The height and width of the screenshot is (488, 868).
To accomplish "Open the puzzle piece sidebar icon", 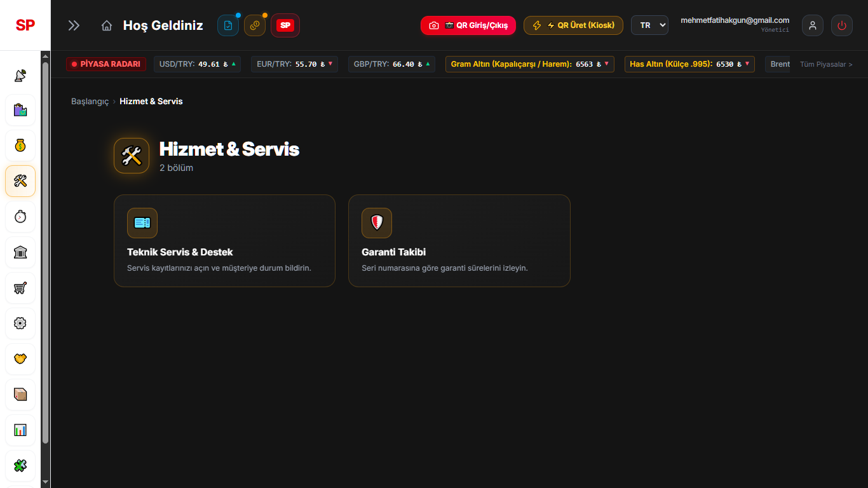I will [20, 466].
